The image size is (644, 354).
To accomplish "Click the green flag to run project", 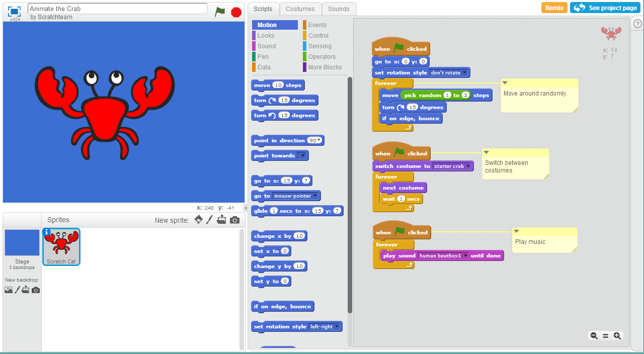I will coord(220,12).
